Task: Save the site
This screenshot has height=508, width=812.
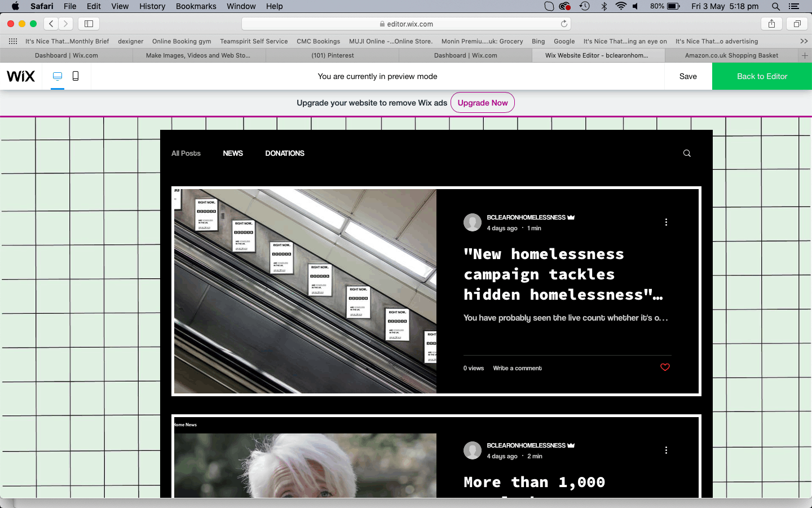Action: [x=688, y=76]
